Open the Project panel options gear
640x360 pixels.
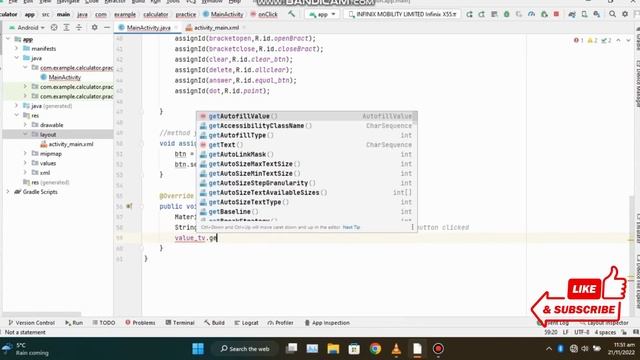coord(94,28)
